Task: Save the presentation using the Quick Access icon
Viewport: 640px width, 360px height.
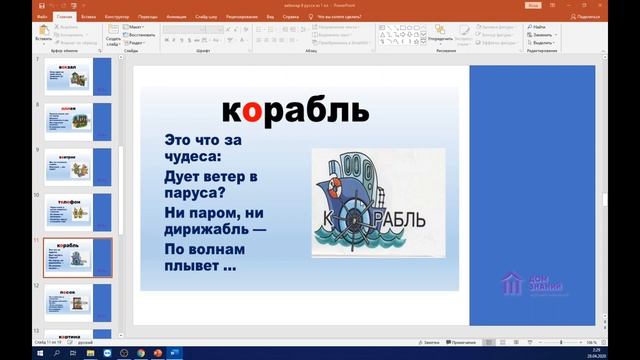Action: (x=42, y=6)
